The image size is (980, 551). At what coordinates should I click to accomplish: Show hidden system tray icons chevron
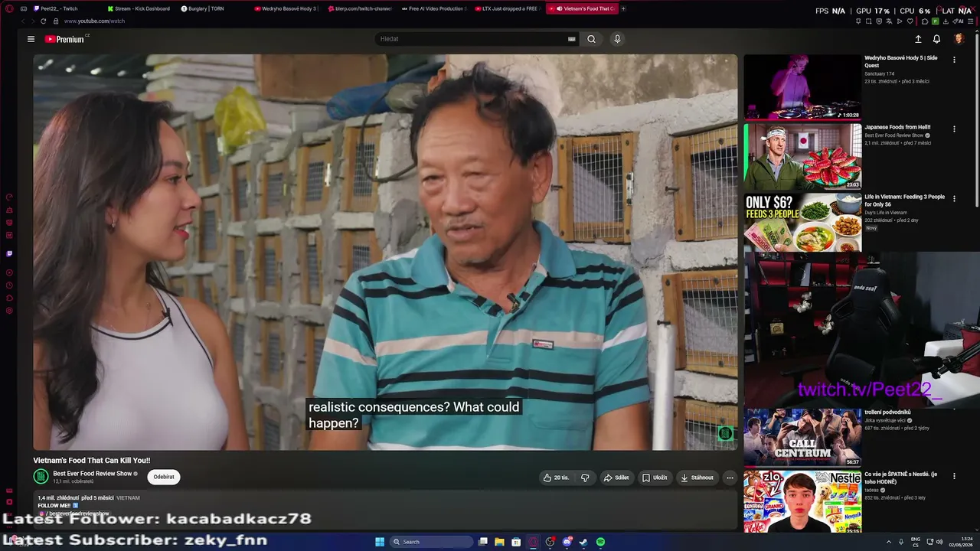(x=889, y=542)
